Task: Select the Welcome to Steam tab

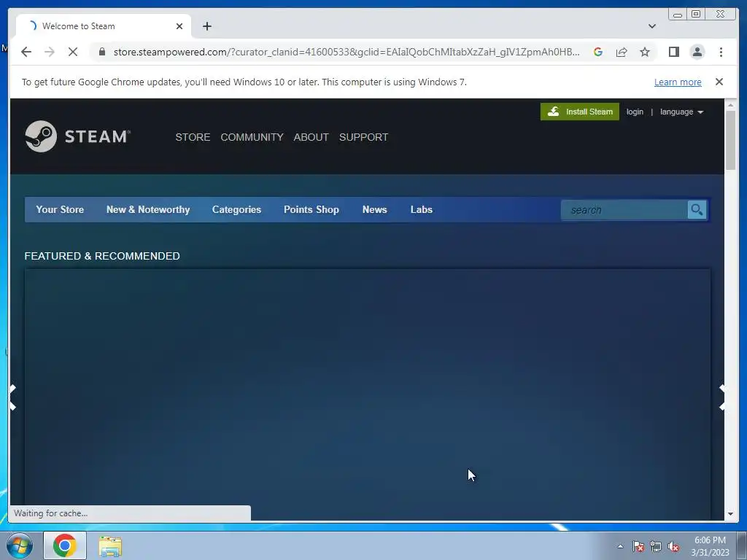Action: pyautogui.click(x=104, y=26)
